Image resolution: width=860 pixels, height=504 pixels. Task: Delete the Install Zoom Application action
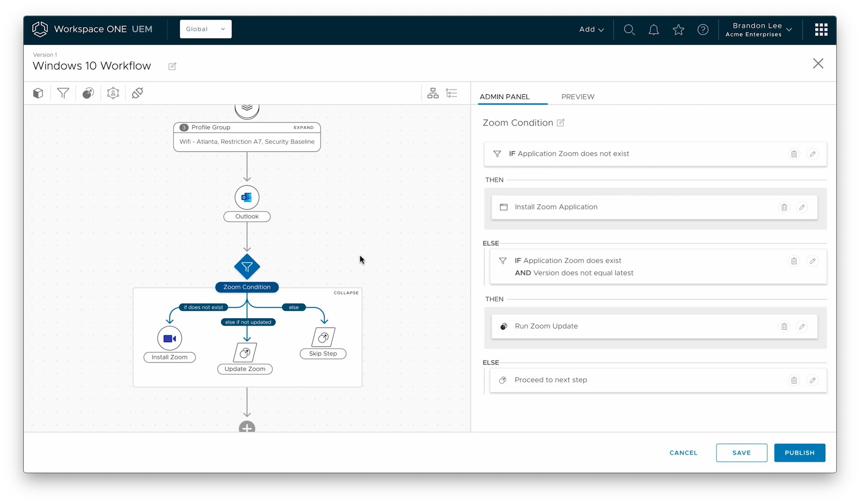pyautogui.click(x=784, y=207)
